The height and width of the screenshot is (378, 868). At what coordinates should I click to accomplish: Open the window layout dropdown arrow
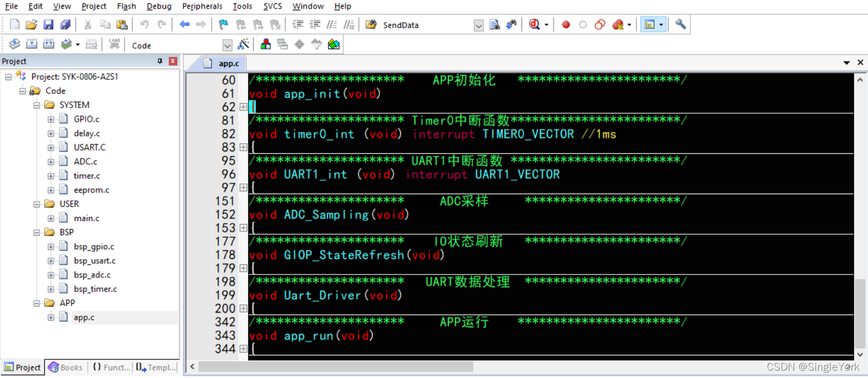661,25
